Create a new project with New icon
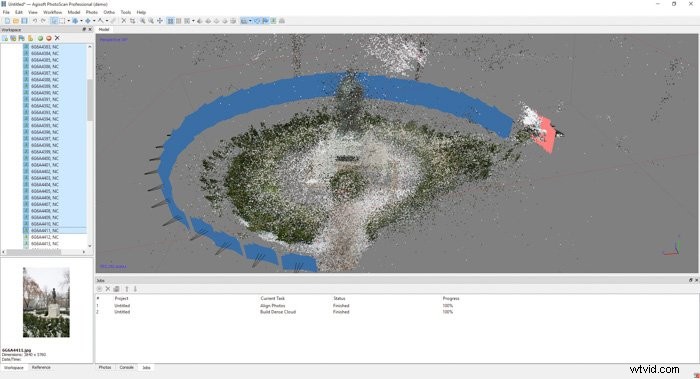700x379 pixels. pos(7,21)
